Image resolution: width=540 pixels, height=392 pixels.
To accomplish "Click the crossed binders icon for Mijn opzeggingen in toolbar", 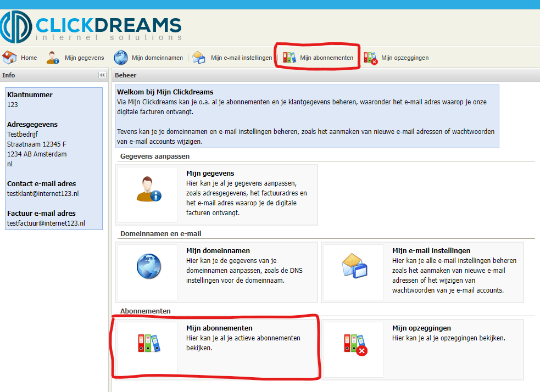I will coord(370,58).
